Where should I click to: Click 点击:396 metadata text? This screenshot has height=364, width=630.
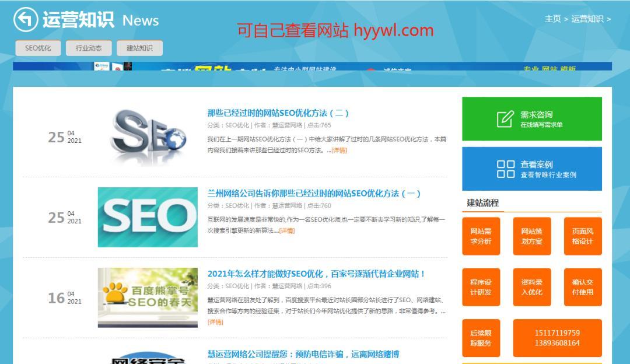coord(319,286)
